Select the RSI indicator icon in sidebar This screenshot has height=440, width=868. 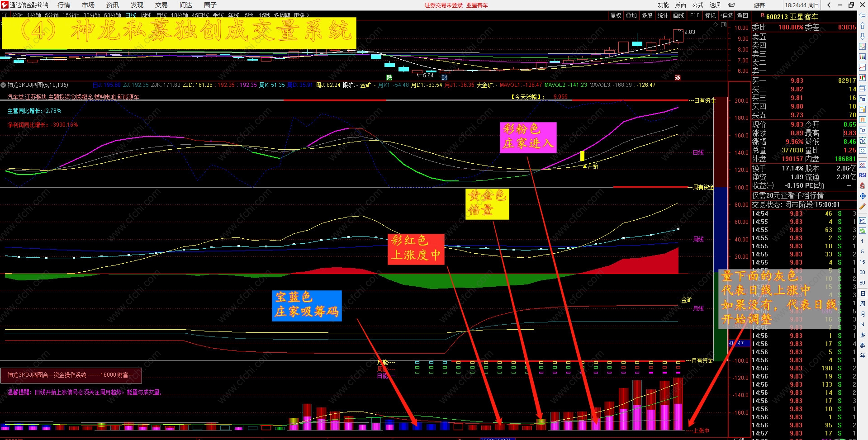click(862, 175)
